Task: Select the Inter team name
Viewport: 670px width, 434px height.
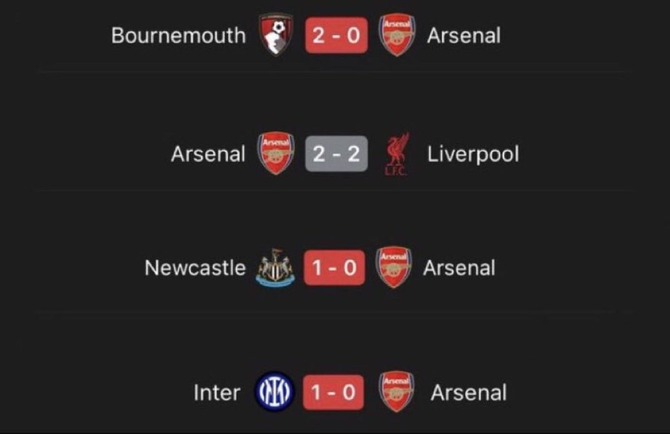Action: (x=217, y=393)
